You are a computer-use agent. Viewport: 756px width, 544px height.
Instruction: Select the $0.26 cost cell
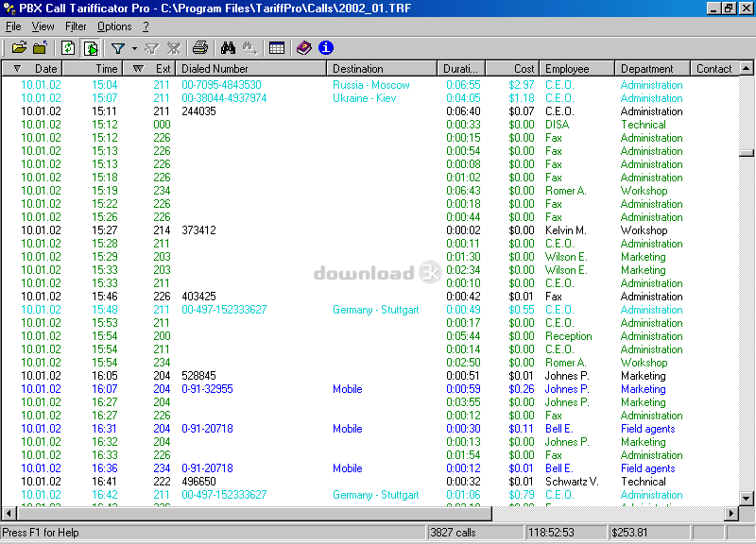pyautogui.click(x=522, y=389)
